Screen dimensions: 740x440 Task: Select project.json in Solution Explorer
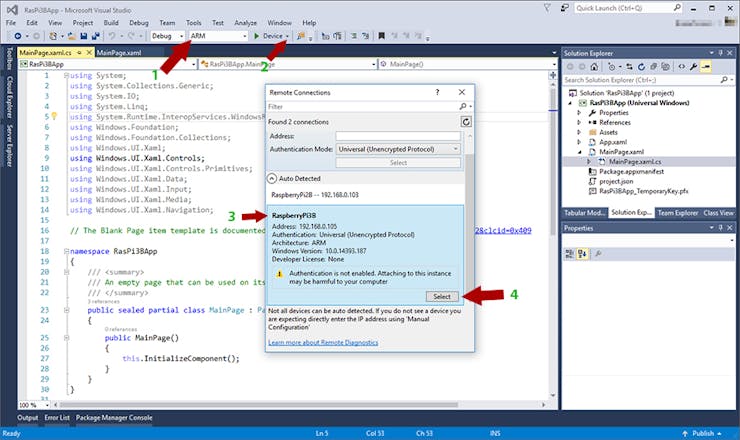click(x=616, y=181)
